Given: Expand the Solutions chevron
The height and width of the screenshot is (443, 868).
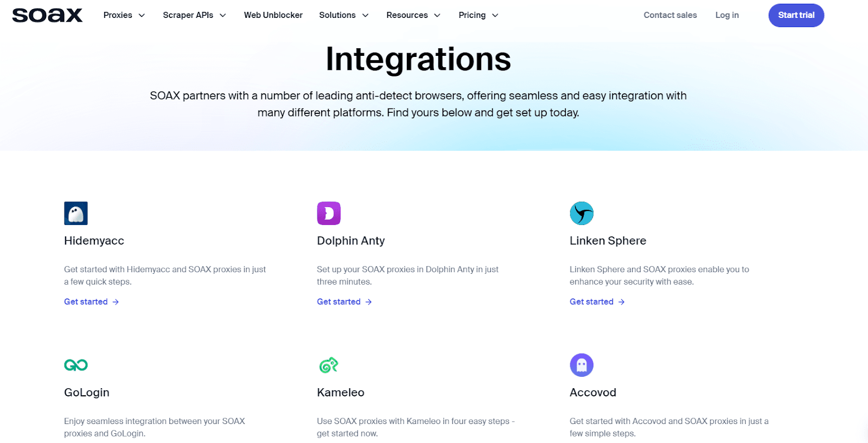Looking at the screenshot, I should (365, 15).
